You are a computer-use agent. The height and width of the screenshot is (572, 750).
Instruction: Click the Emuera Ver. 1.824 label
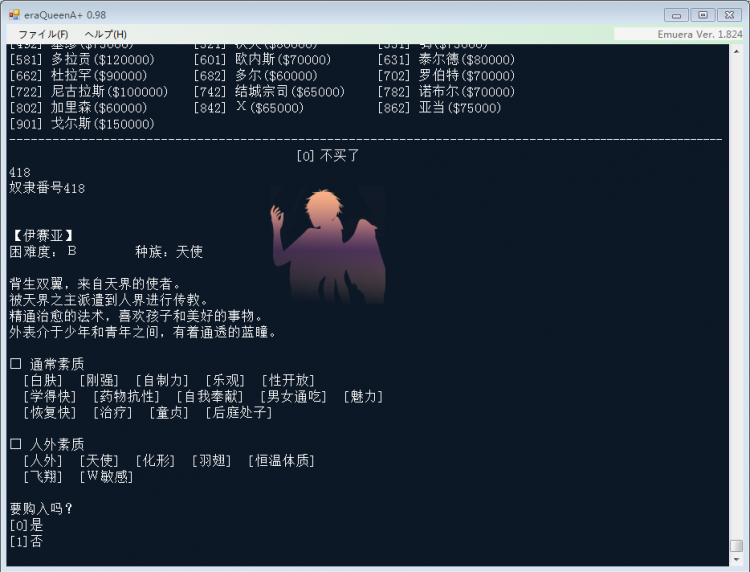700,34
